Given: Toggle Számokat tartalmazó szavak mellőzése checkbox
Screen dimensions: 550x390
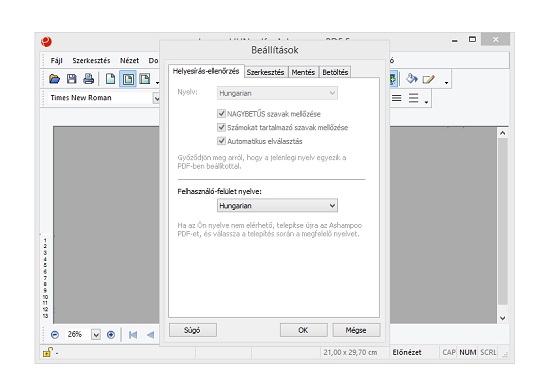Looking at the screenshot, I should (x=221, y=127).
